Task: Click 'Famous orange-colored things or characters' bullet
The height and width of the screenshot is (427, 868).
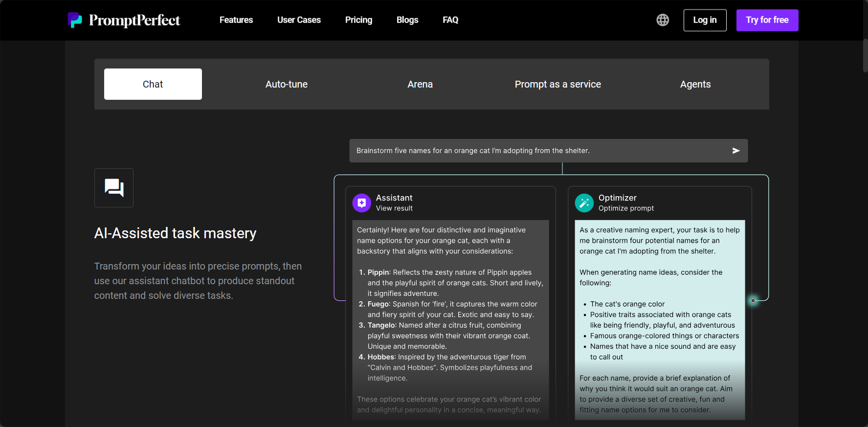Action: point(665,336)
